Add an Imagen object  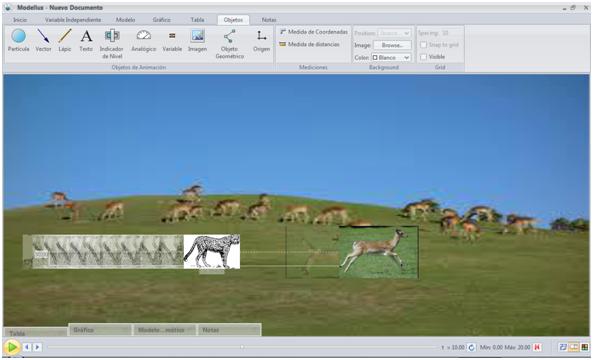coord(197,40)
